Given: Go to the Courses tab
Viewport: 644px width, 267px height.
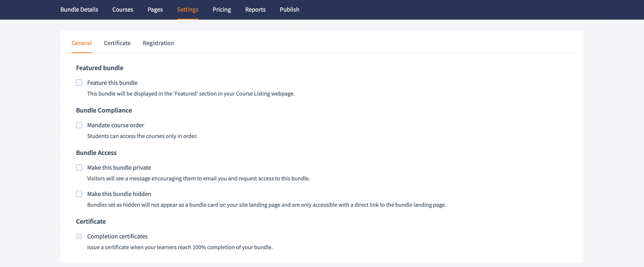Looking at the screenshot, I should click(x=123, y=9).
